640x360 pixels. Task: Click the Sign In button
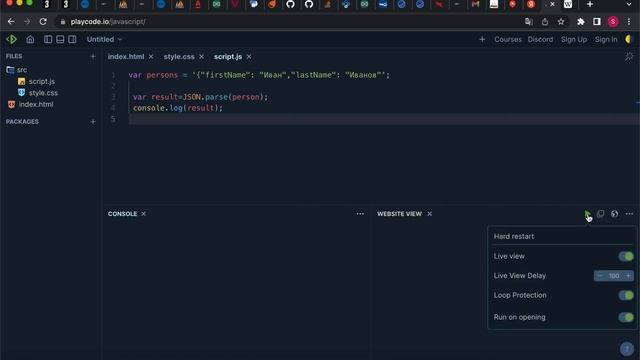[606, 39]
